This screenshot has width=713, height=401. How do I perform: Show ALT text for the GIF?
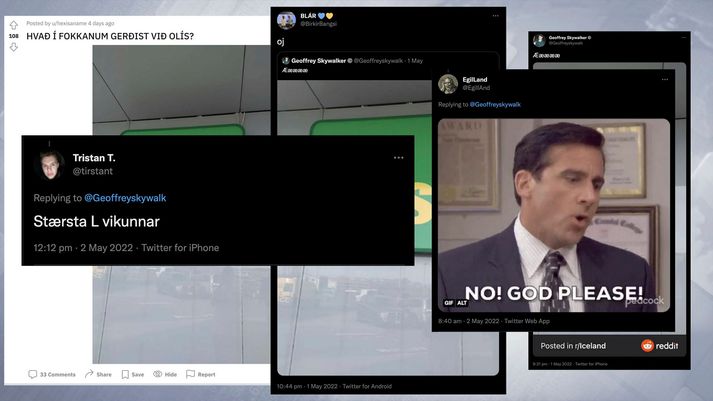[462, 303]
